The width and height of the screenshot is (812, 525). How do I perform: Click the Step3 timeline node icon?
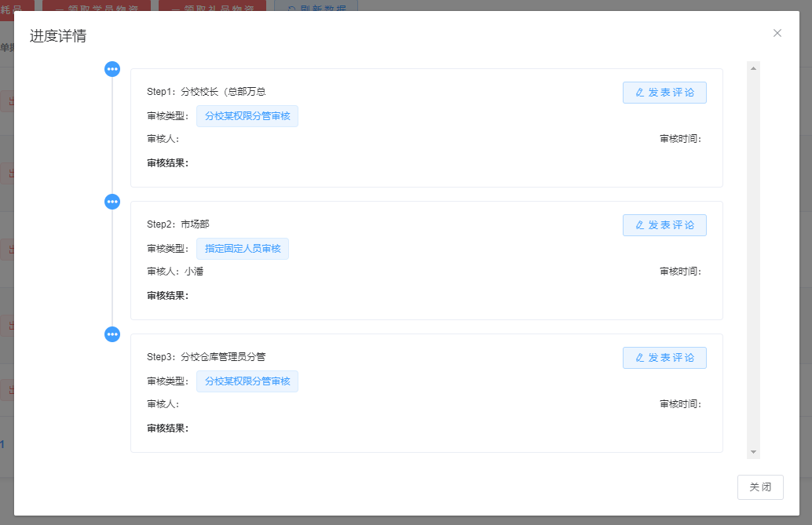pyautogui.click(x=112, y=334)
